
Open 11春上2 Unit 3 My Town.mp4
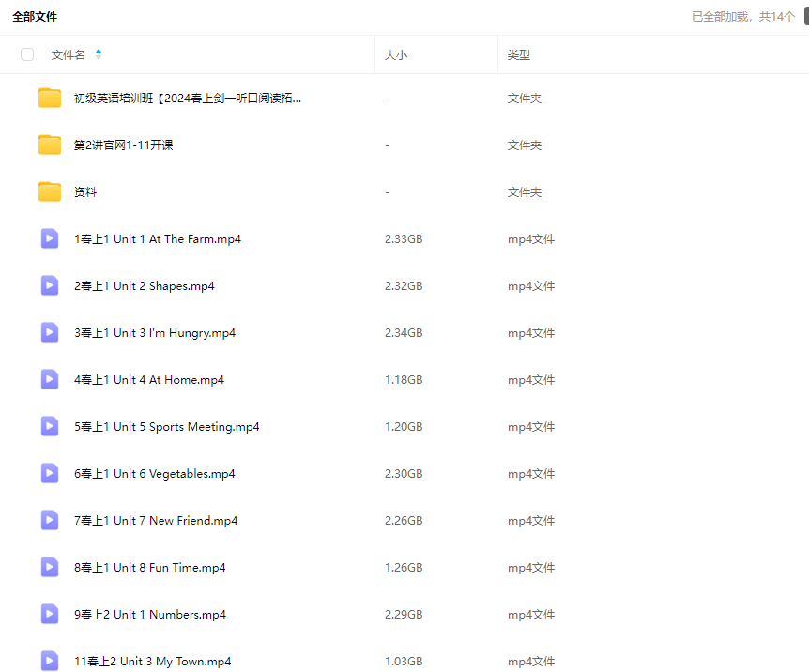click(x=153, y=662)
